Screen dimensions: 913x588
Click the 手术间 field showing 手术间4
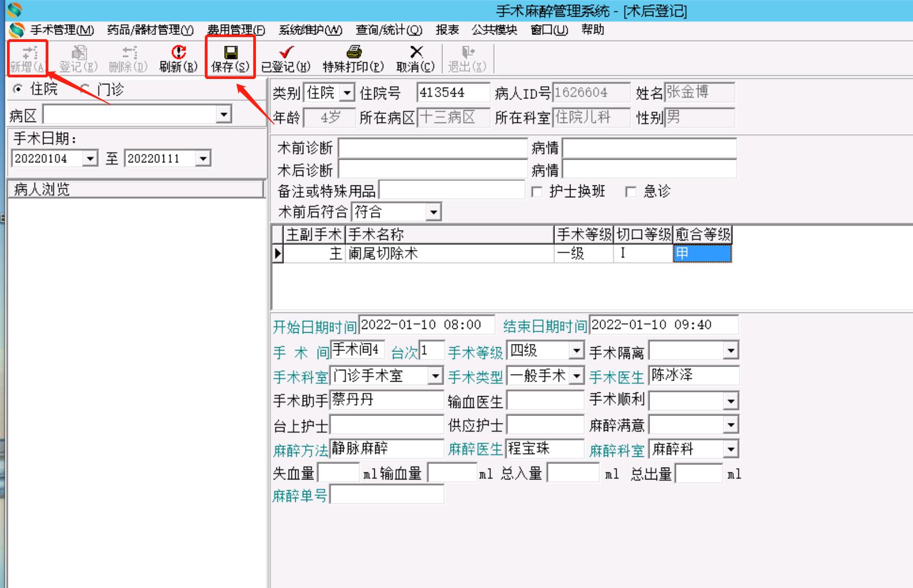[x=357, y=350]
